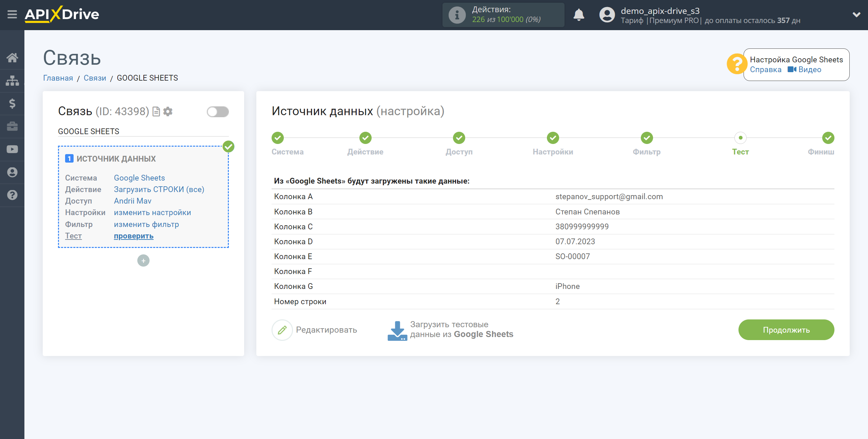Open the Главная breadcrumb link
The width and height of the screenshot is (868, 439).
[58, 78]
